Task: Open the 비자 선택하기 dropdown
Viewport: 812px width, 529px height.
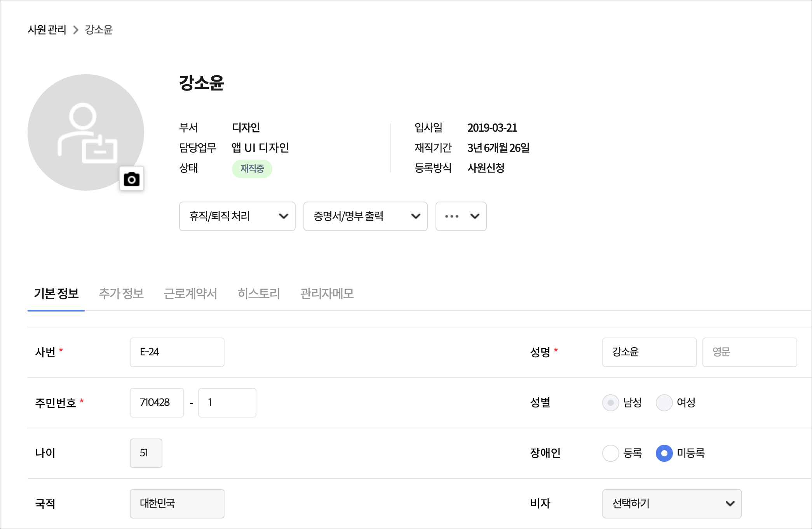Action: [x=671, y=504]
